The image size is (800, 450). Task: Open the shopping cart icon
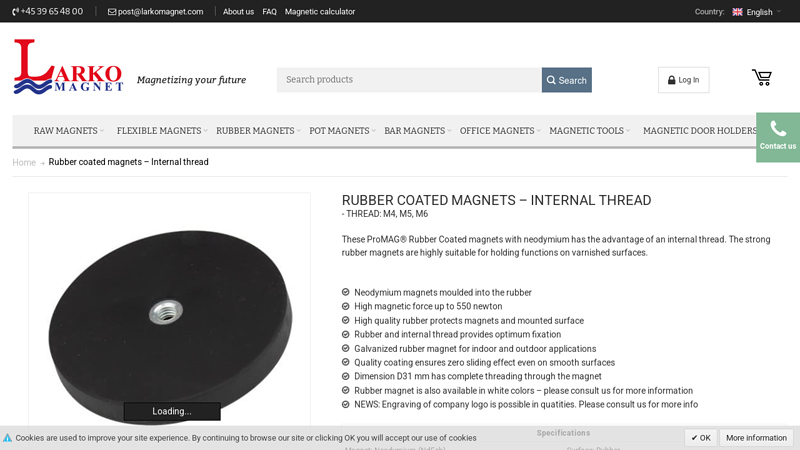point(762,78)
